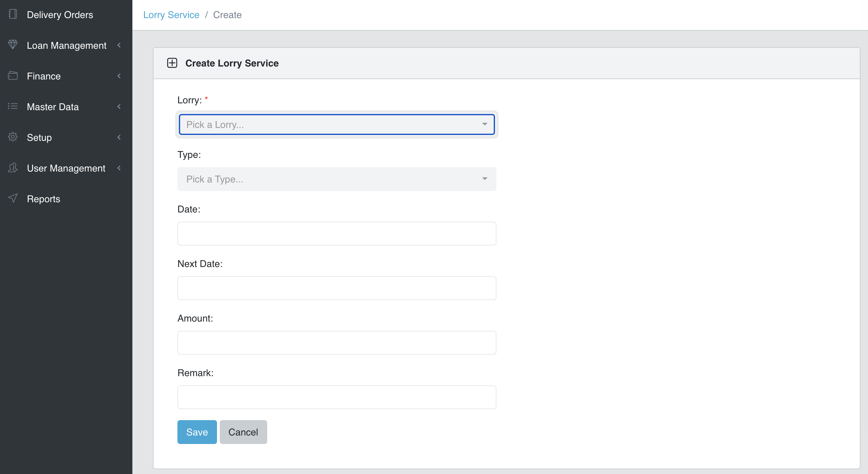Expand the Master Data chevron
Viewport: 868px width, 474px height.
pos(119,106)
